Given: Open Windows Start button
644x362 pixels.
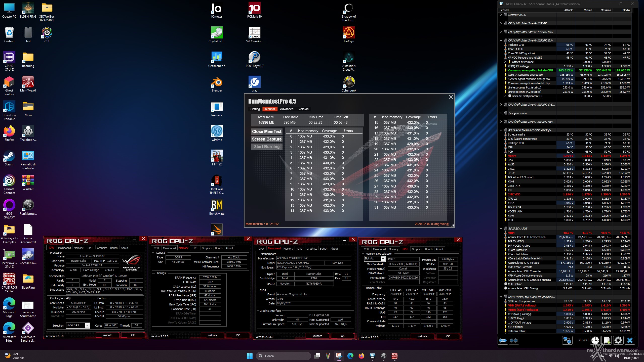Looking at the screenshot, I should 250,356.
